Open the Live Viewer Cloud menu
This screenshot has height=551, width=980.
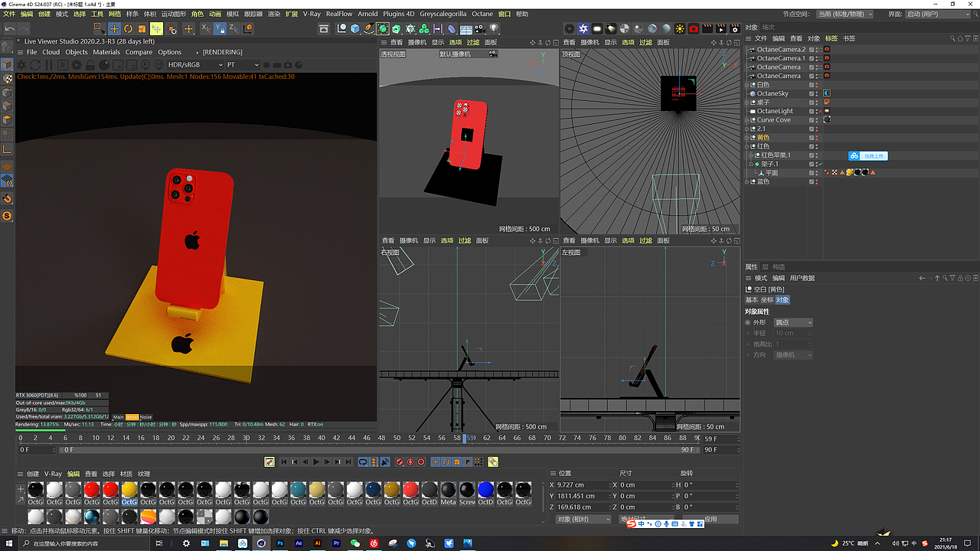point(51,52)
